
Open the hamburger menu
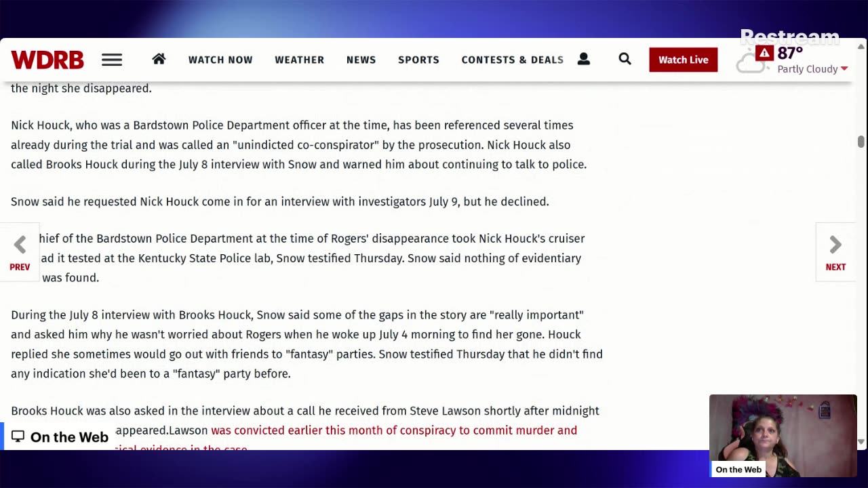tap(112, 60)
